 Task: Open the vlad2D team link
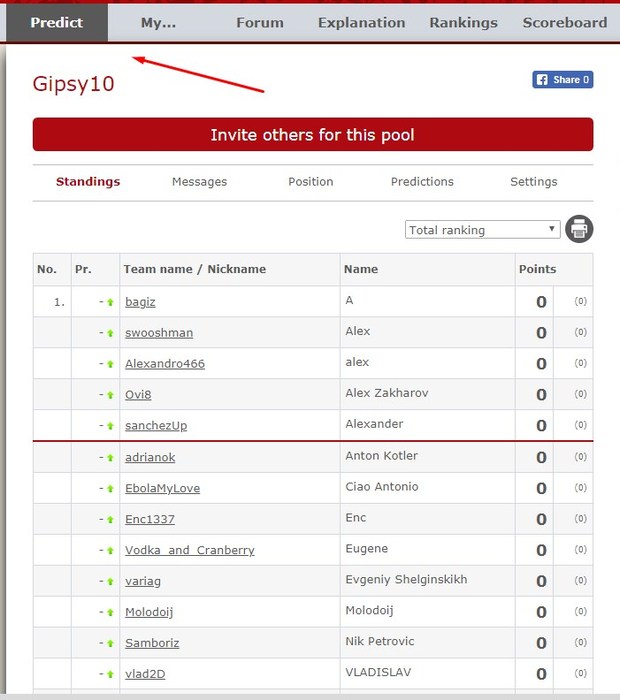(x=145, y=674)
